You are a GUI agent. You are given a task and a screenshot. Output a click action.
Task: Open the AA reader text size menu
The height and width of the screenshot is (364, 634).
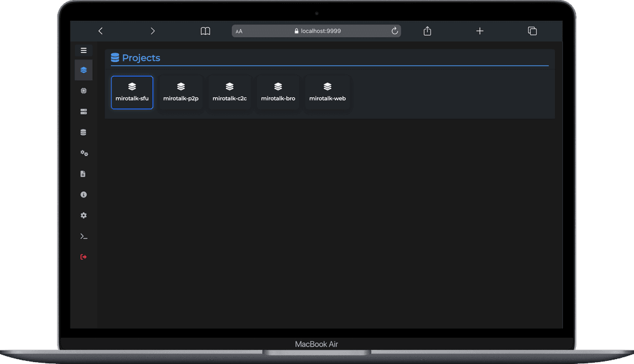(239, 31)
